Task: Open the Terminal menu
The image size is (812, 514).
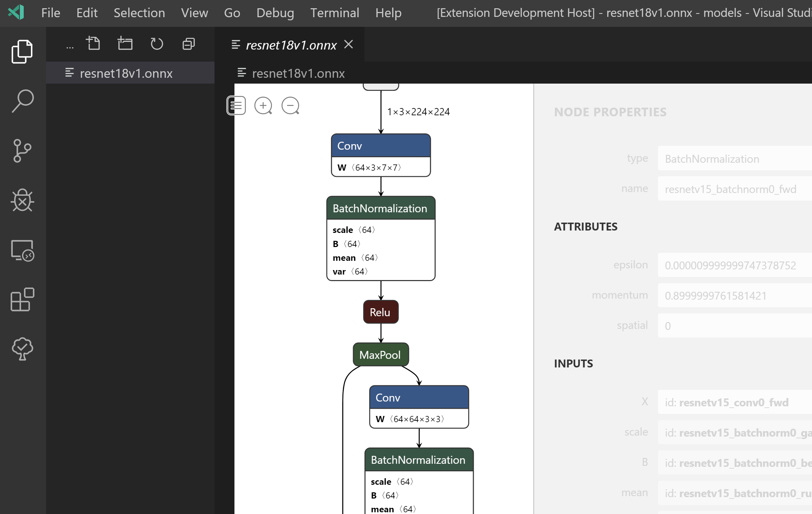Action: 334,13
